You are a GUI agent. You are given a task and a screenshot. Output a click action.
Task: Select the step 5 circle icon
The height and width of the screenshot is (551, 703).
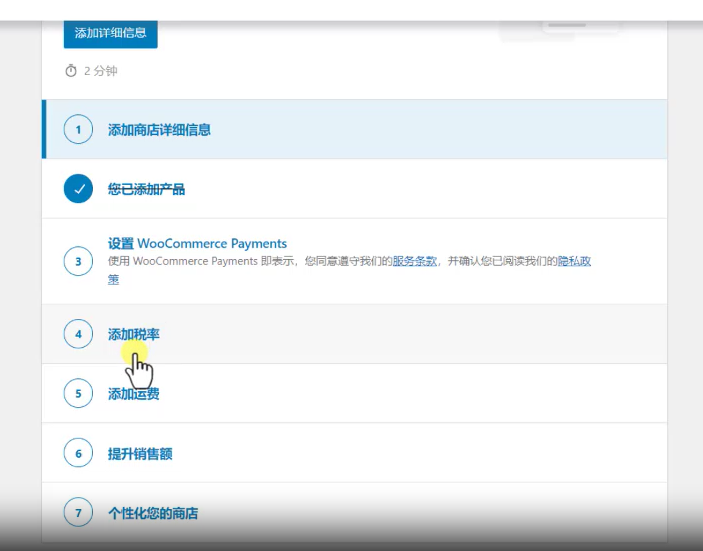(78, 393)
